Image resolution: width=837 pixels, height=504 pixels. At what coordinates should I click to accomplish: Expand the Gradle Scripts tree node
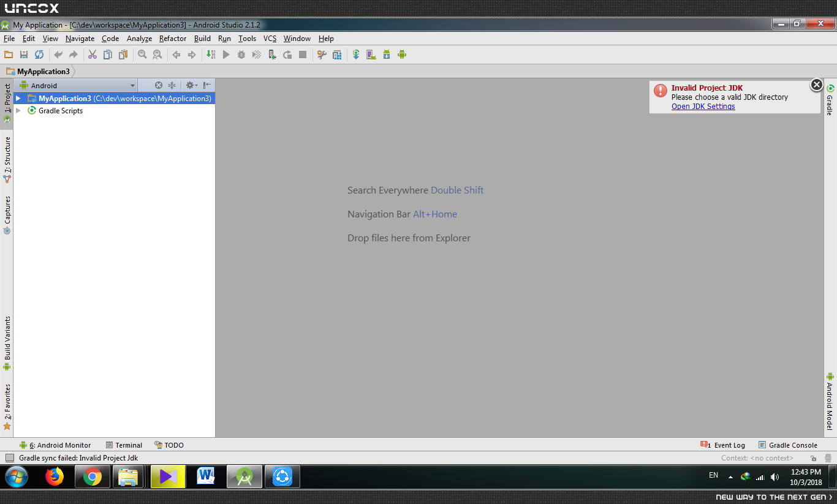18,111
